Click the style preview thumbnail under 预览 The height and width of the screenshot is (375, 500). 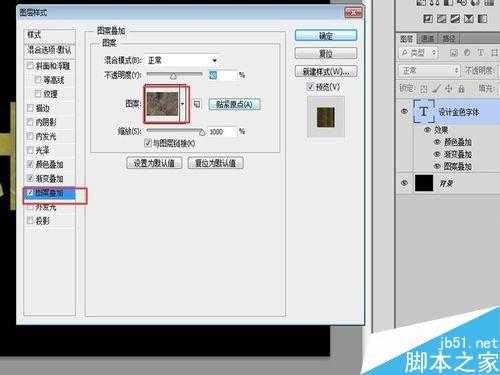click(x=326, y=117)
